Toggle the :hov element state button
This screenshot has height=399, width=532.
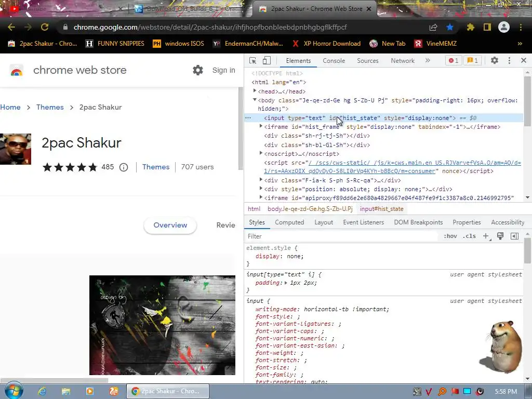click(x=450, y=236)
